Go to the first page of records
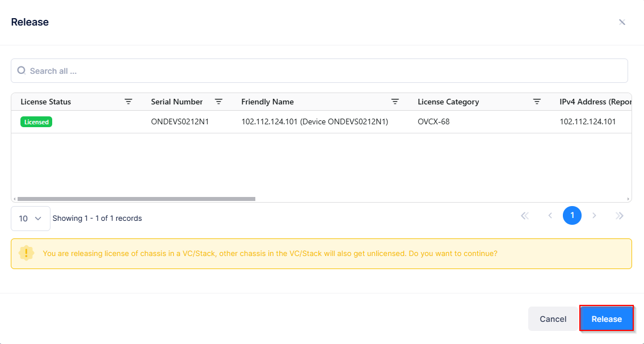This screenshot has width=644, height=344. coord(524,216)
